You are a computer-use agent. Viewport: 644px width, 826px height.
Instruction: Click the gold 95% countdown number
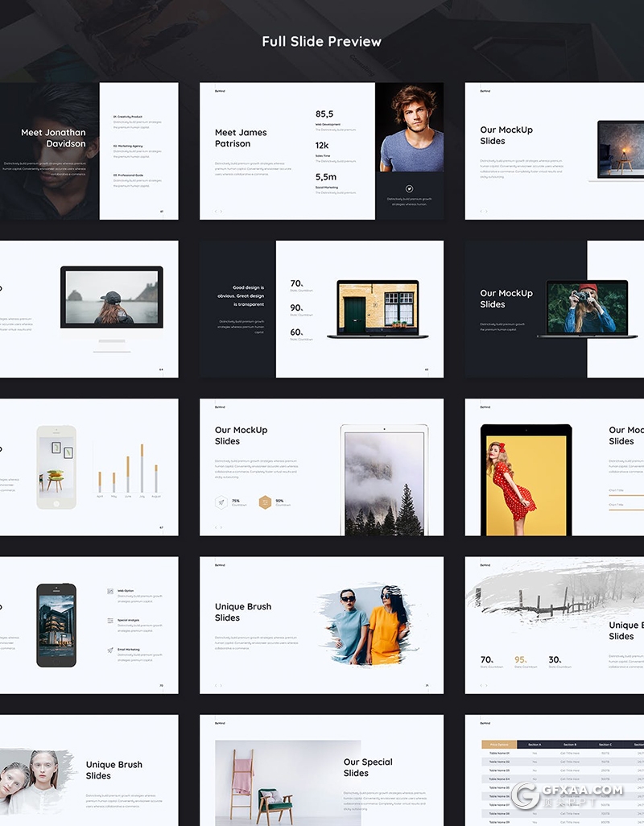pos(522,659)
